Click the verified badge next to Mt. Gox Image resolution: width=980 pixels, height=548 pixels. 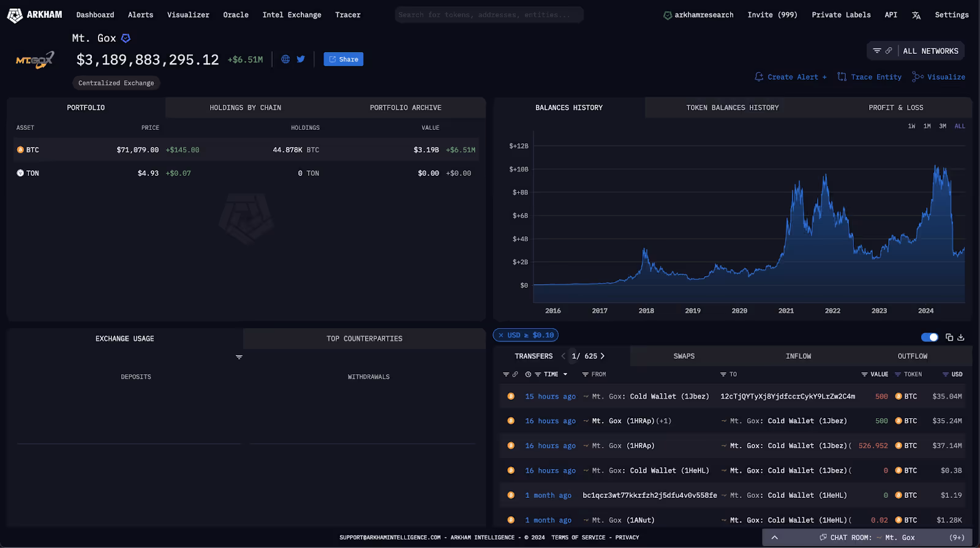[126, 38]
